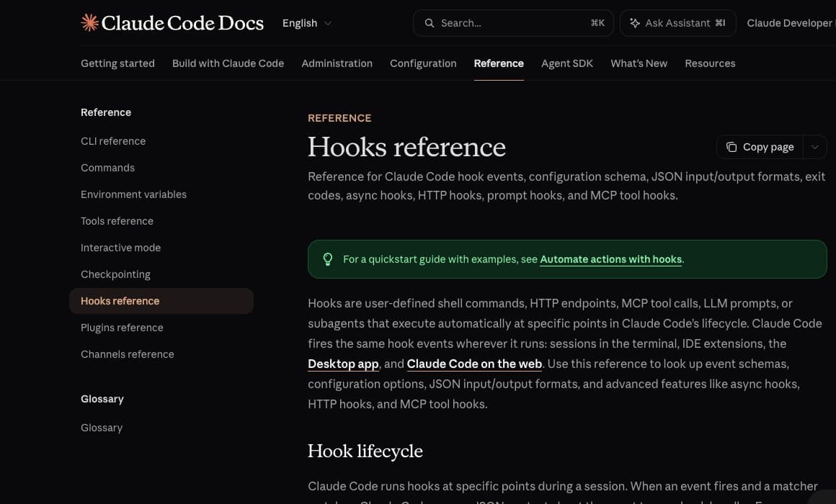Click the bold Glossary section heading

pyautogui.click(x=102, y=399)
